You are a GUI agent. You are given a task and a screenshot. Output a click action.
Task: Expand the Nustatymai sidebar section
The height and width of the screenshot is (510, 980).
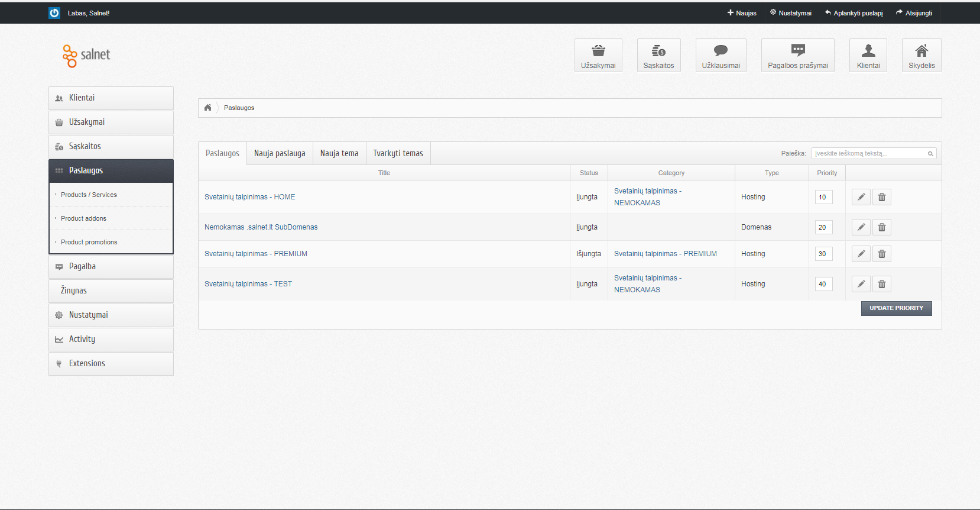click(x=111, y=315)
